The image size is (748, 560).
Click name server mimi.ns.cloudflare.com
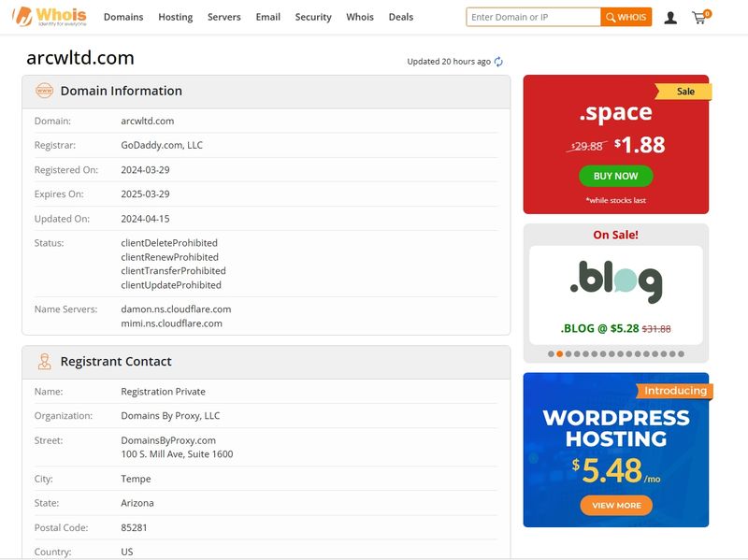click(x=171, y=323)
